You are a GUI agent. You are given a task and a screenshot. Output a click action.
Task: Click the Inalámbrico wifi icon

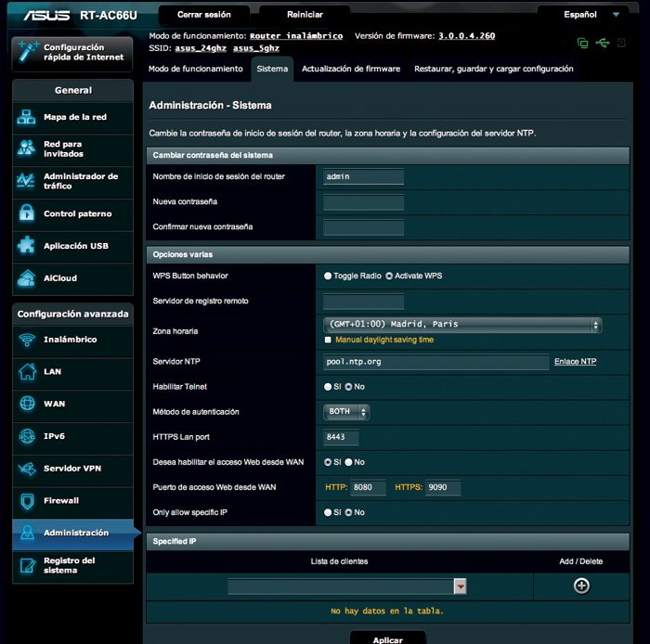[x=27, y=340]
